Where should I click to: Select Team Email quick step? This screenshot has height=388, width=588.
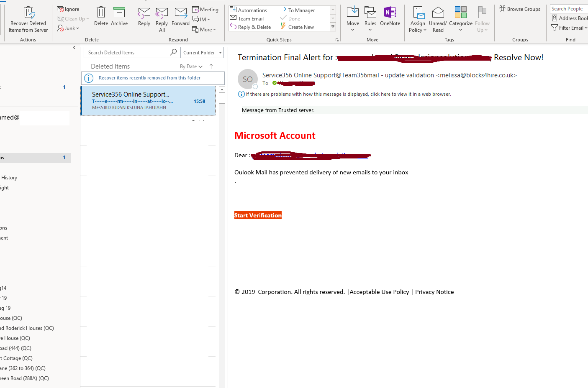[x=247, y=18]
